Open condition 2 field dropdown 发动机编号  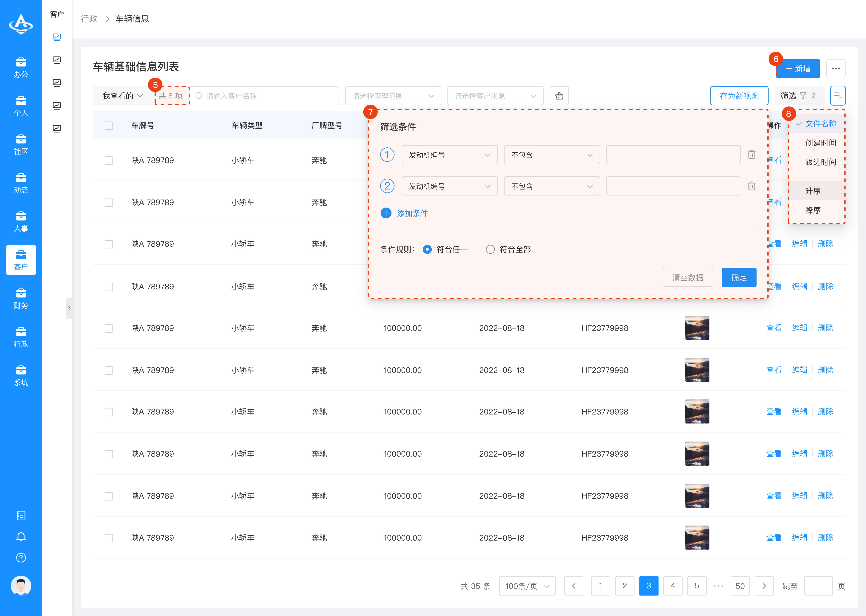(450, 186)
